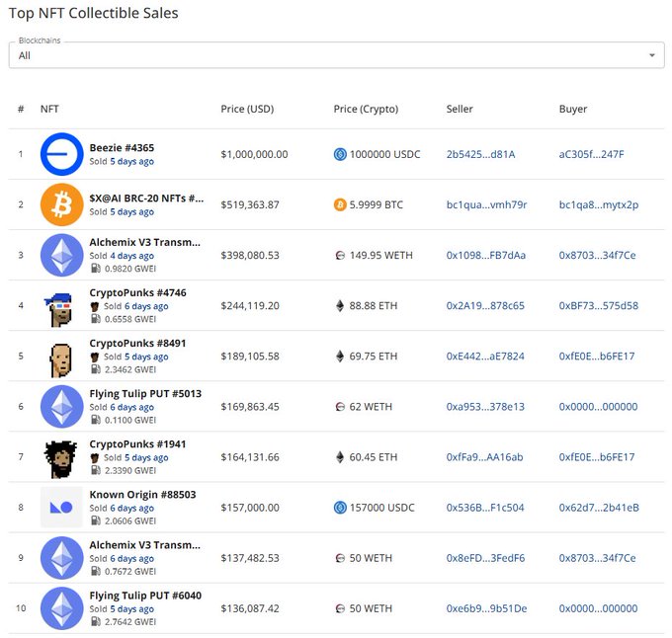Click seller address bc1qua...vmh79r
The width and height of the screenshot is (672, 638).
[x=486, y=204]
